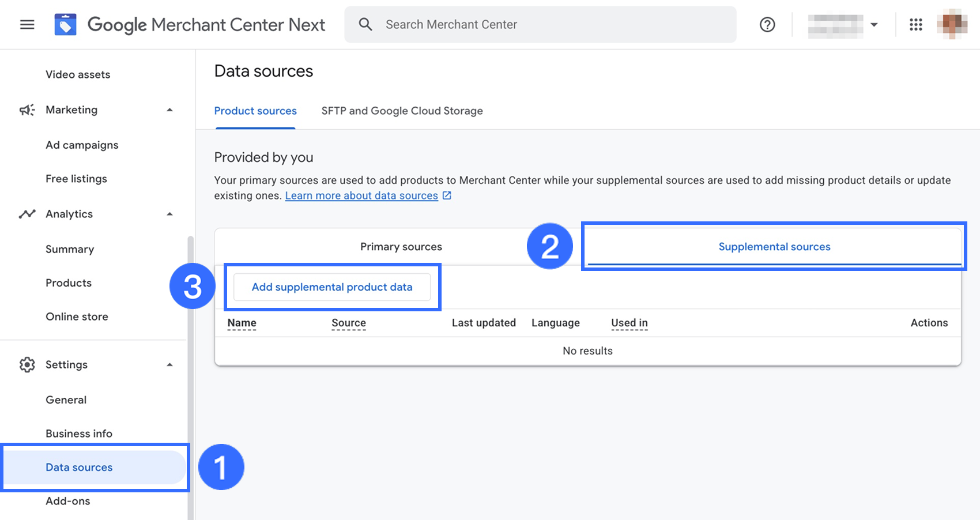Click the Analytics trend line icon
Screen dimensions: 980x520
tap(27, 214)
